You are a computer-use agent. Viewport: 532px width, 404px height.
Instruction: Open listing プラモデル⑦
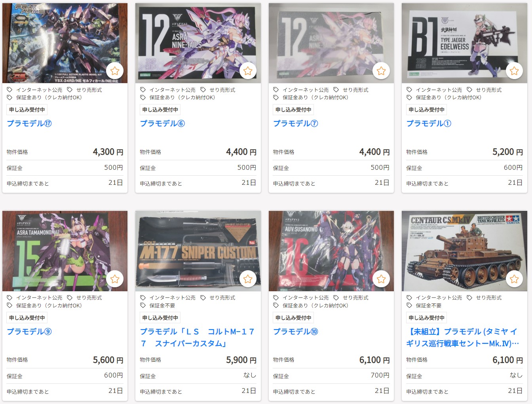pos(296,123)
